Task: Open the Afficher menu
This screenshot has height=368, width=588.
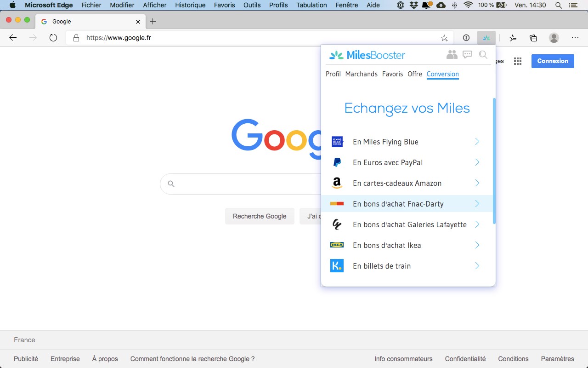Action: pos(155,5)
